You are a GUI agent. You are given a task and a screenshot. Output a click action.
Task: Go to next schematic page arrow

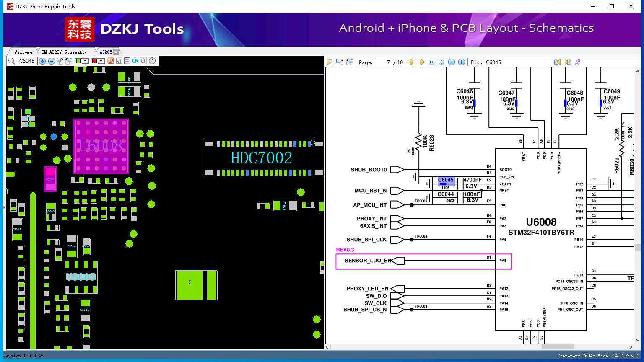pyautogui.click(x=421, y=62)
